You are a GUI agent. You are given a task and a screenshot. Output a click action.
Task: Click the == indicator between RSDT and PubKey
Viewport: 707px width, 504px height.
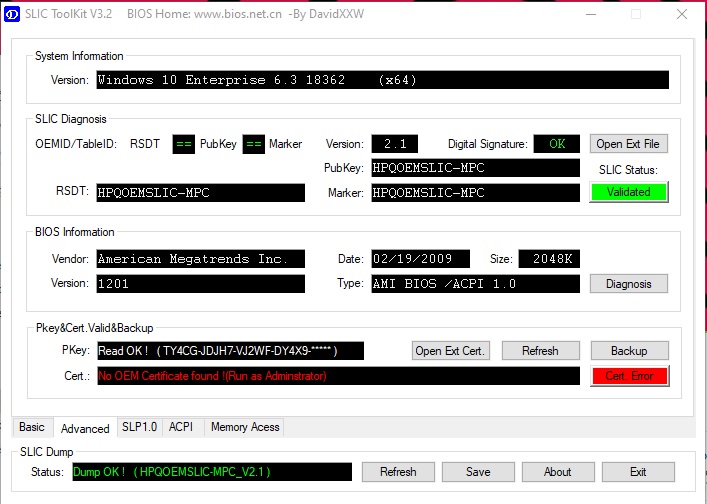click(184, 144)
